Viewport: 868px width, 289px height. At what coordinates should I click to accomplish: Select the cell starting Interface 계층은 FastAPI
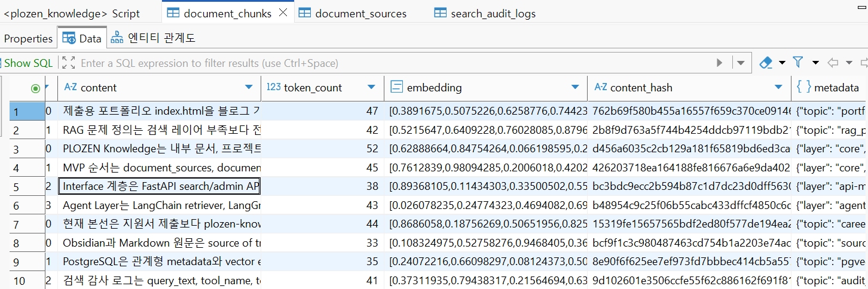coord(160,186)
